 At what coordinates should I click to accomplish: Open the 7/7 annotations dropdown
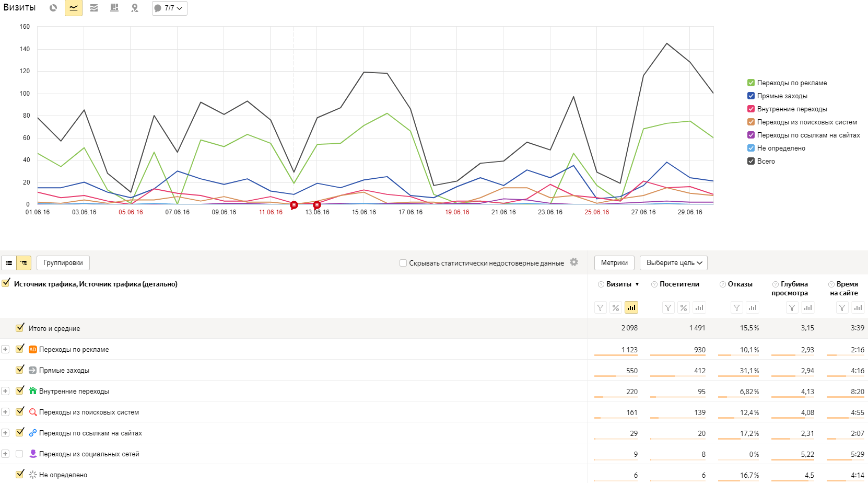tap(170, 8)
